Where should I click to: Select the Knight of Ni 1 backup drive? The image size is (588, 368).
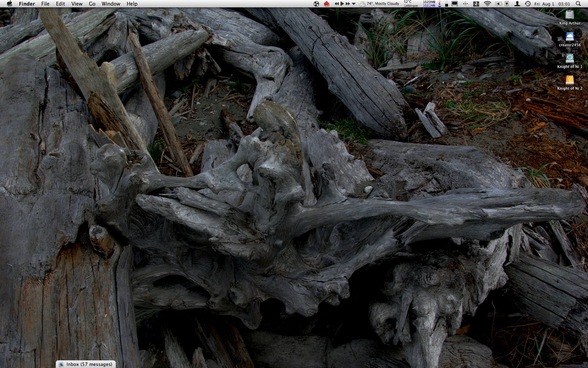(x=570, y=58)
